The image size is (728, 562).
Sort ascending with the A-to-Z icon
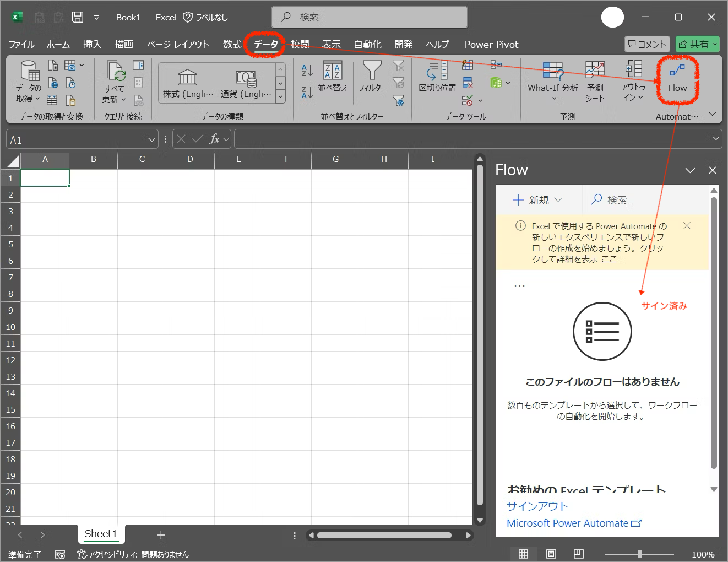click(307, 70)
